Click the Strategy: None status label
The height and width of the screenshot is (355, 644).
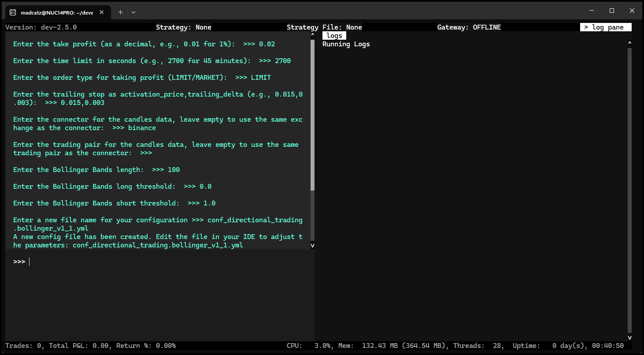183,27
